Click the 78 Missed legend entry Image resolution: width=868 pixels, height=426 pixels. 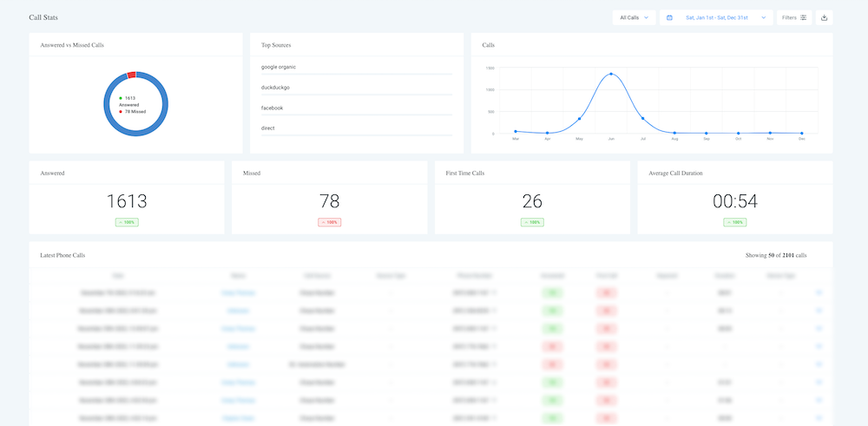coord(130,111)
